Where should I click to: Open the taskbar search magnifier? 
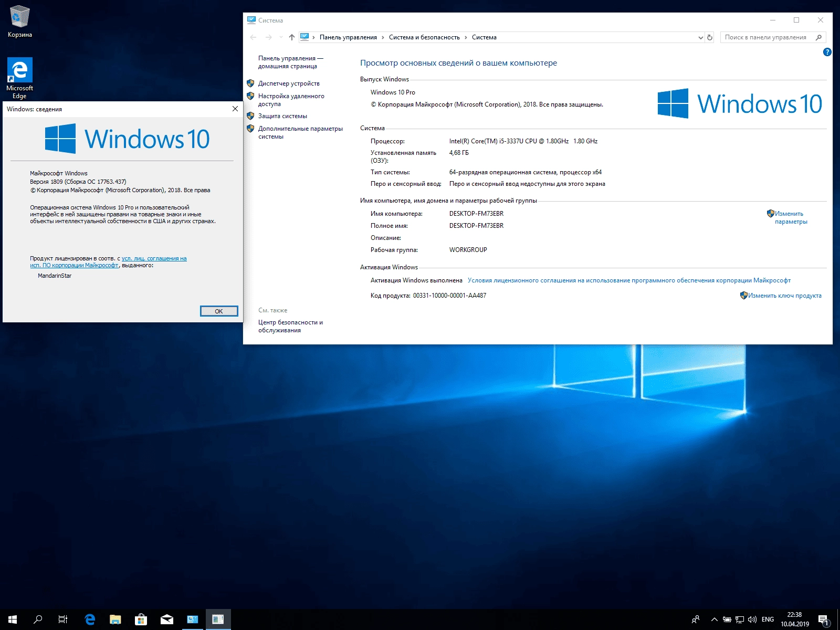[38, 619]
